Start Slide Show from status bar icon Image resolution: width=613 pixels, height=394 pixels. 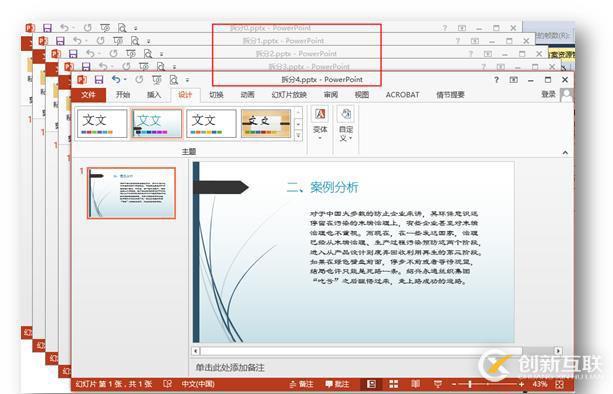click(x=437, y=384)
